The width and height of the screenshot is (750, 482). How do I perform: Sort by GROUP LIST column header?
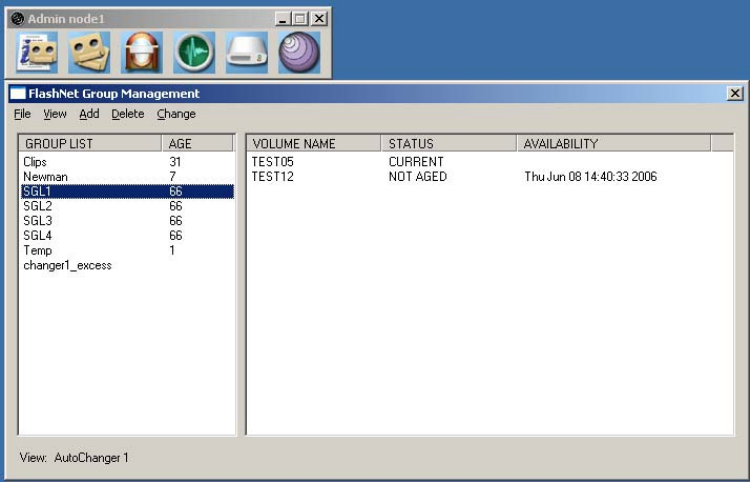[x=90, y=143]
